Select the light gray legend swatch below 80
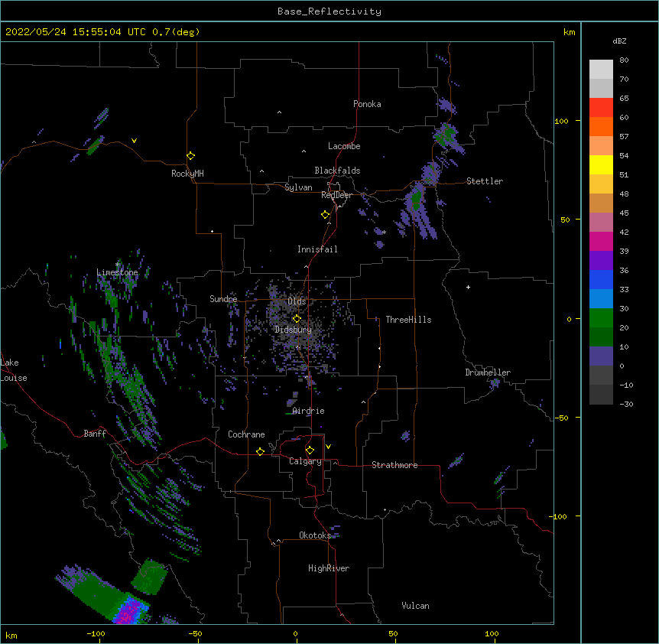 (x=601, y=70)
